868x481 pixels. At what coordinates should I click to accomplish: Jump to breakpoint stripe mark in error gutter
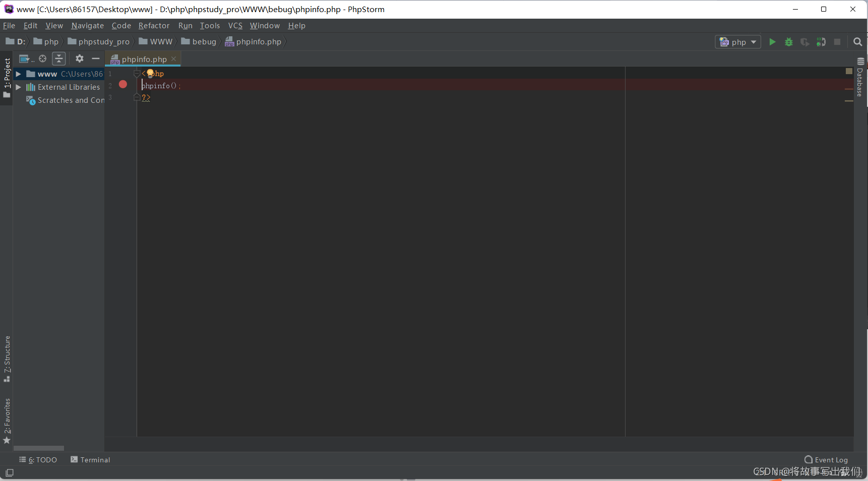coord(849,89)
